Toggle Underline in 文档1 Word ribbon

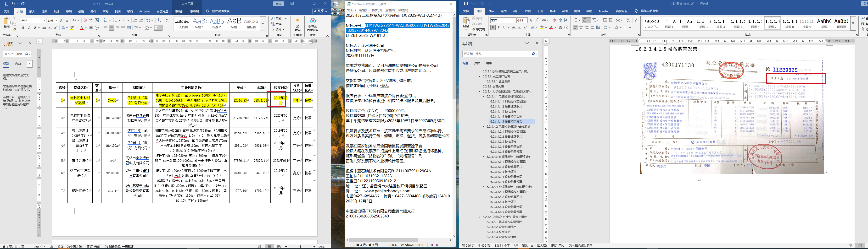35,28
